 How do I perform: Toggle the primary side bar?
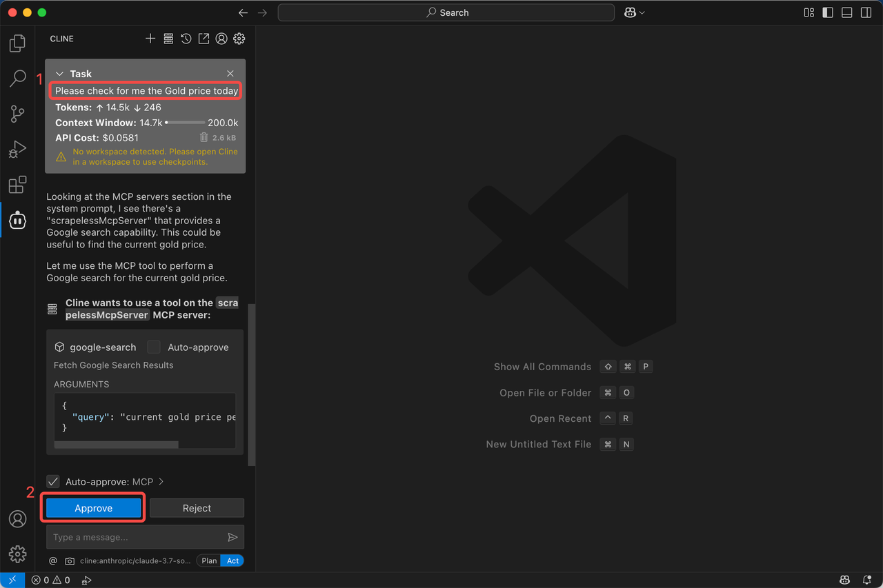tap(828, 12)
